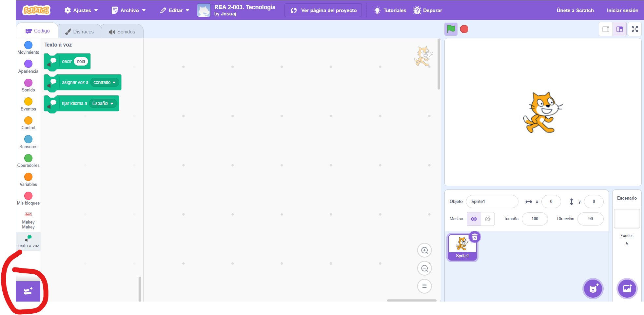Open the Add Extension button
This screenshot has height=315, width=644.
[28, 291]
